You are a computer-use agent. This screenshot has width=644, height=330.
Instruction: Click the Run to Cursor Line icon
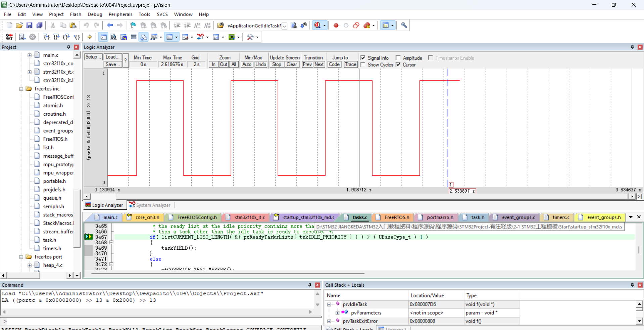click(77, 37)
